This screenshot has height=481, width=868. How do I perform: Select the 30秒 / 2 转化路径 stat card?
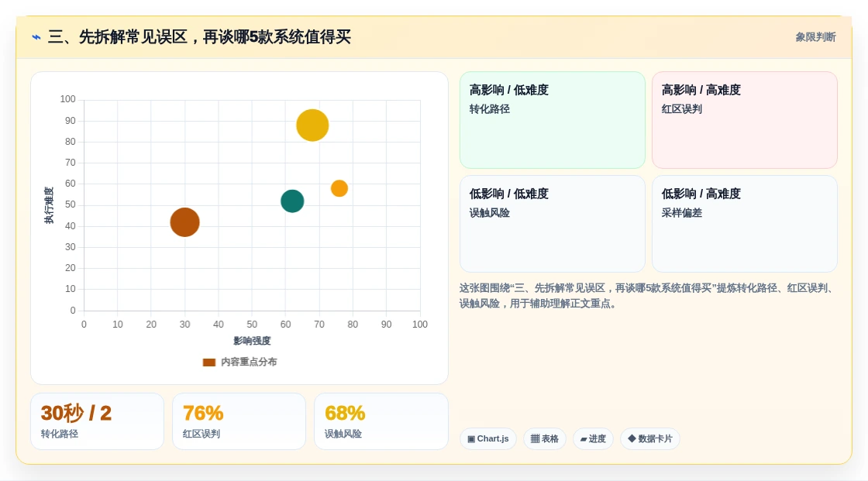click(x=98, y=421)
